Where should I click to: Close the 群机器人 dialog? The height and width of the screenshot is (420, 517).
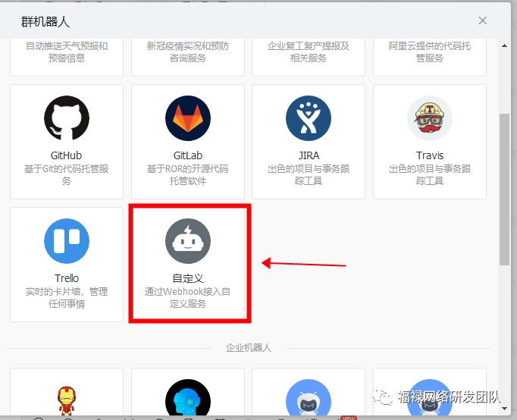(483, 20)
